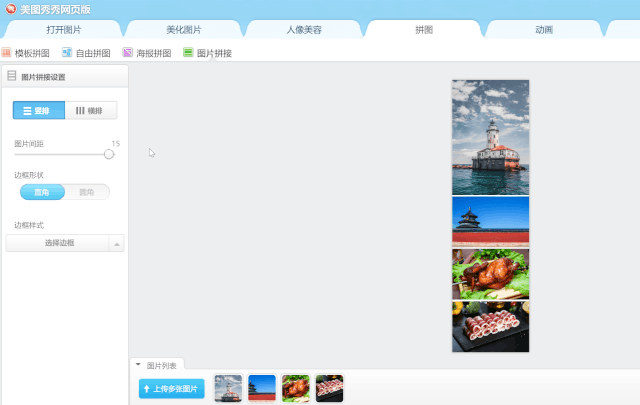The height and width of the screenshot is (405, 640).
Task: Click the temple photo in the collage
Action: pyautogui.click(x=491, y=221)
